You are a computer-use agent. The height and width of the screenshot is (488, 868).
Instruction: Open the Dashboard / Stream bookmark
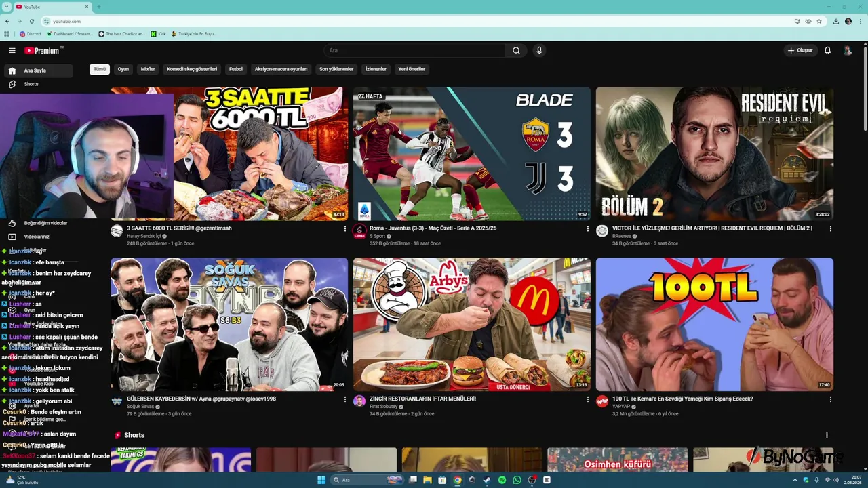[70, 34]
